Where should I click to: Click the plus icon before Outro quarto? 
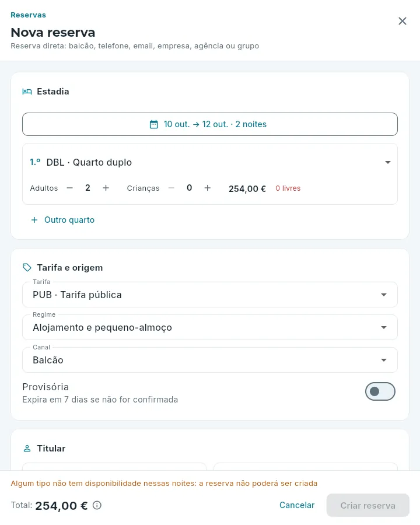pyautogui.click(x=34, y=220)
